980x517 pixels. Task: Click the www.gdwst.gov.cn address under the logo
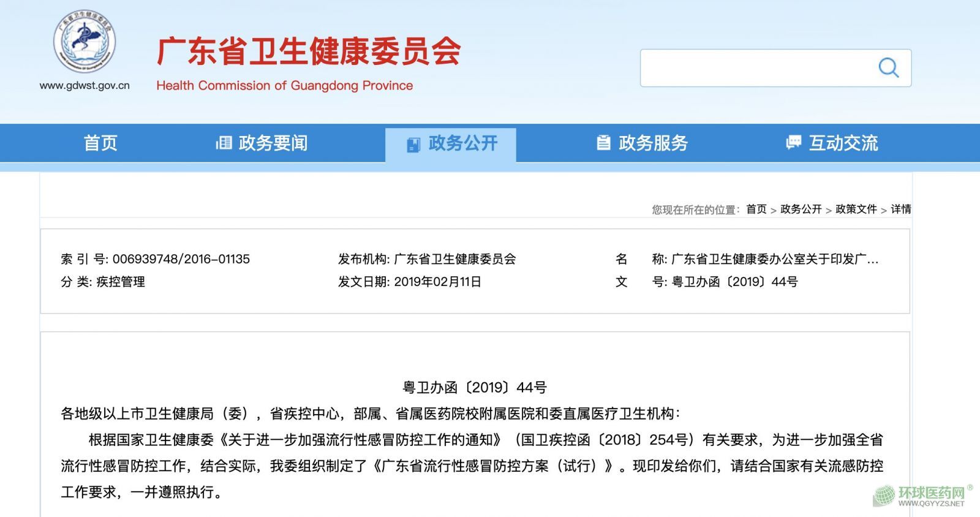[85, 86]
